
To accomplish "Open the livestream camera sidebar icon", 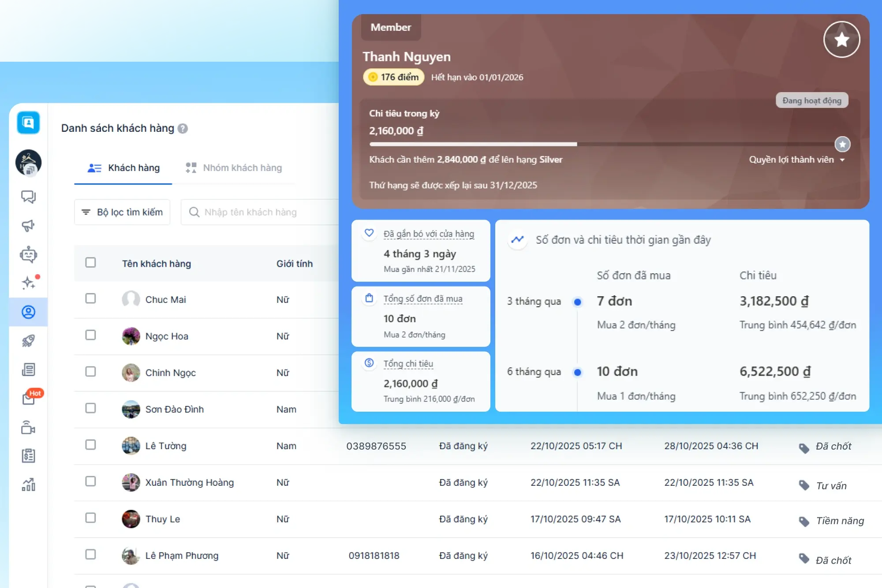I will 28,428.
